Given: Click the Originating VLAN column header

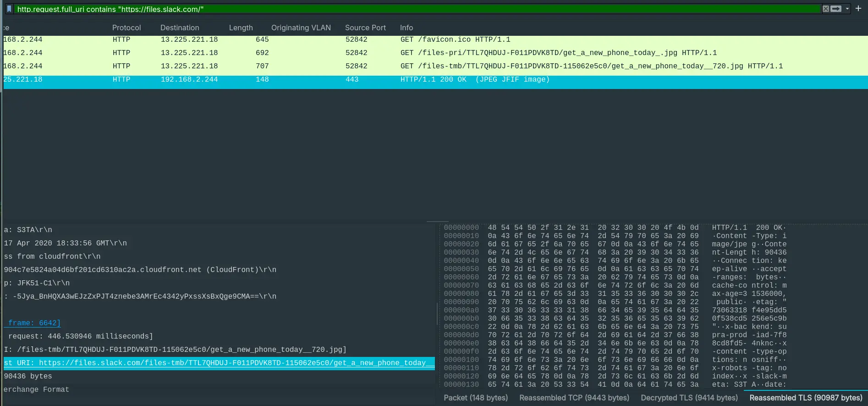Looking at the screenshot, I should pyautogui.click(x=301, y=28).
